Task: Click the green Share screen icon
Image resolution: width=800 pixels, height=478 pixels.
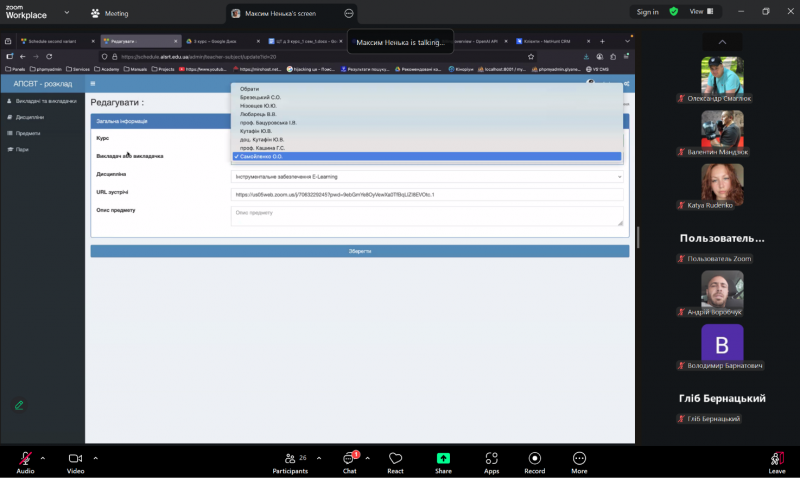Action: (443, 459)
